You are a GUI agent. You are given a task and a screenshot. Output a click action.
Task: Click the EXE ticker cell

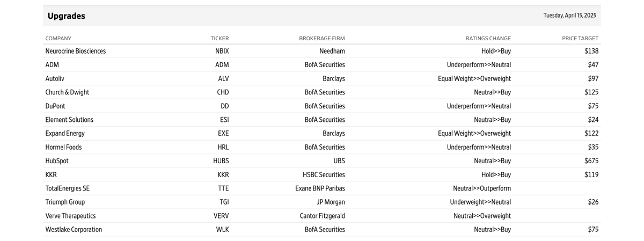223,134
